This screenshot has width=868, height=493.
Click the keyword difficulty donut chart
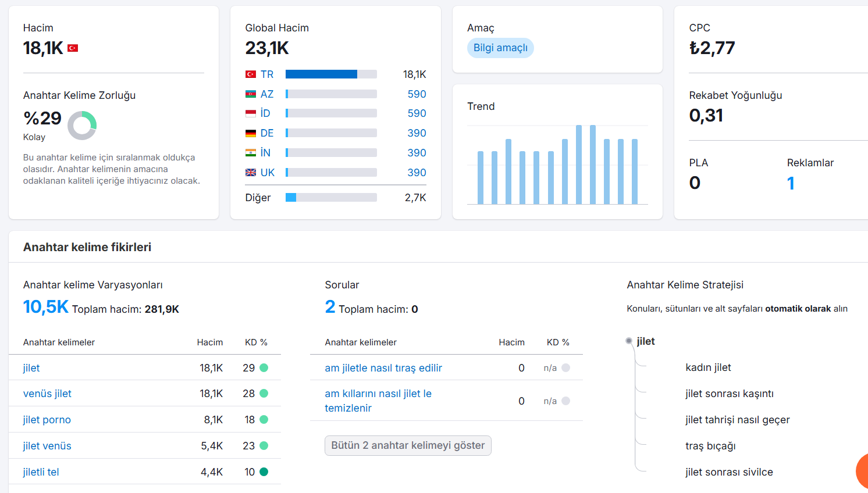(x=82, y=126)
